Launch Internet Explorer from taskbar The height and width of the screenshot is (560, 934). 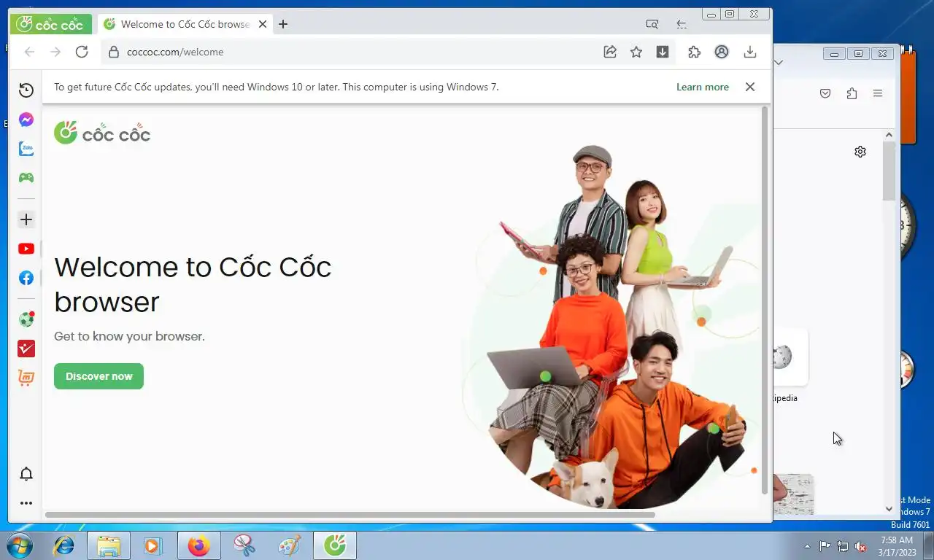point(64,545)
